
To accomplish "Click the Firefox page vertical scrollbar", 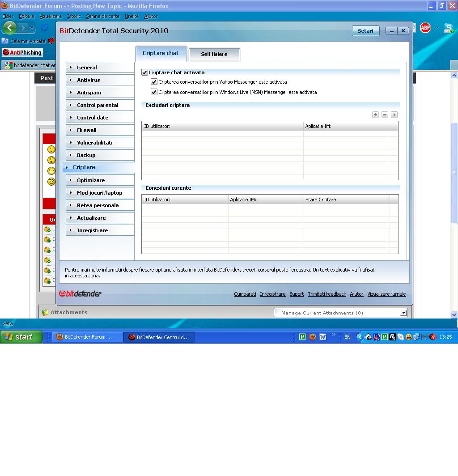I will [454, 173].
